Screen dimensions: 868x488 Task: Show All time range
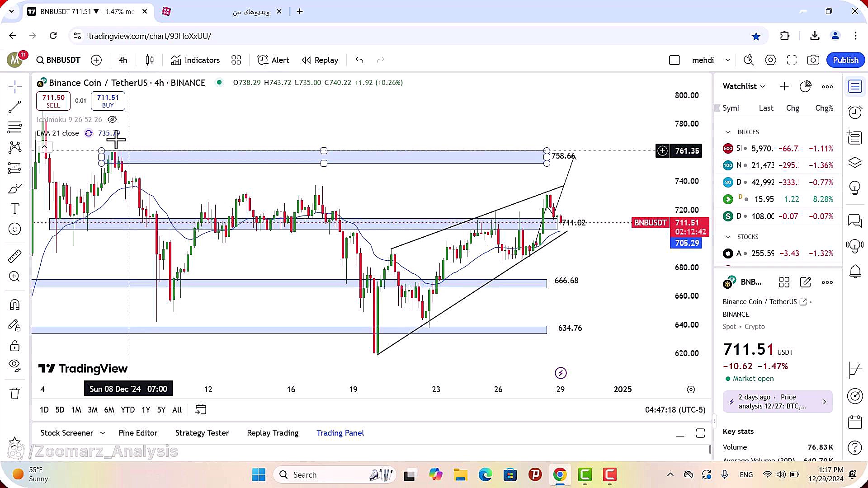coord(177,410)
